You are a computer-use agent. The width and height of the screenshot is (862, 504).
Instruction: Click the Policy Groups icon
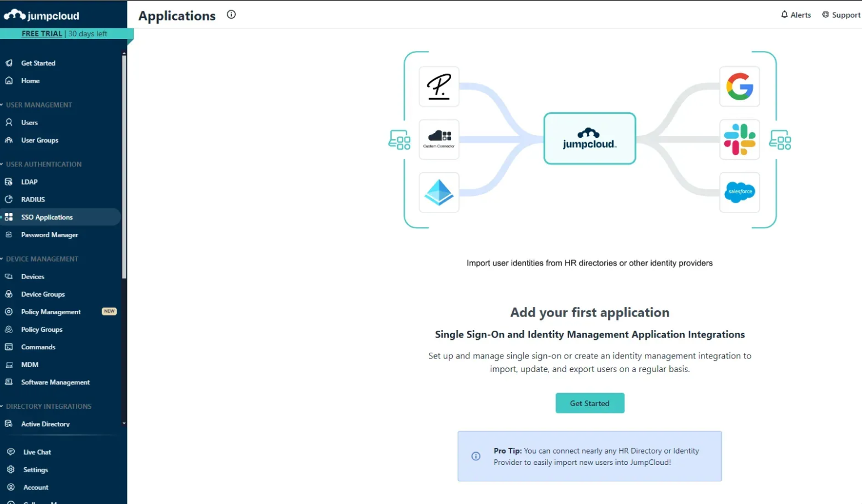[9, 329]
